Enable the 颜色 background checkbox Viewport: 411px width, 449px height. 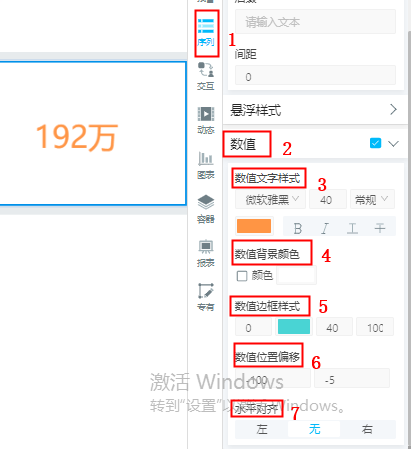point(242,276)
